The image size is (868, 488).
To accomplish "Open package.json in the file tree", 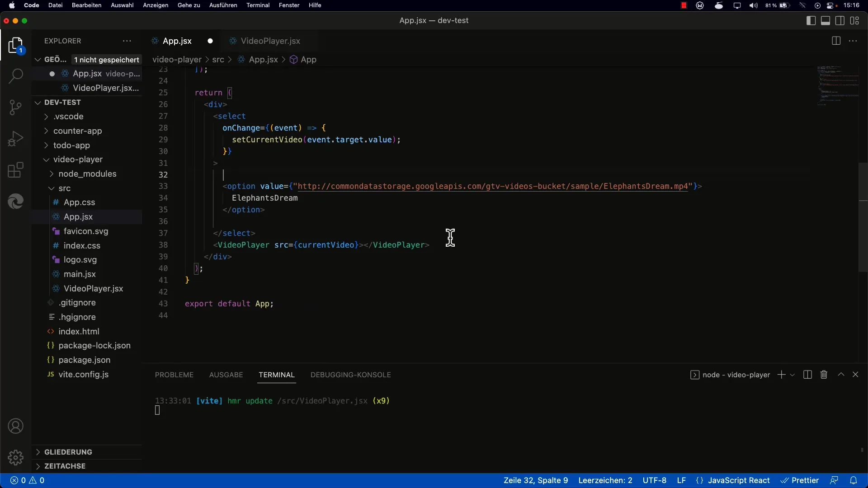I will (x=84, y=360).
